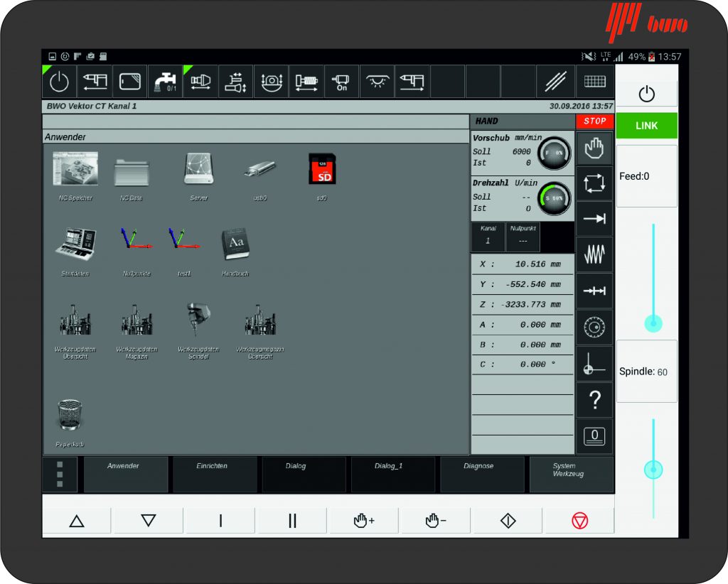
Task: Expand the three-dot softkey menu
Action: point(60,474)
